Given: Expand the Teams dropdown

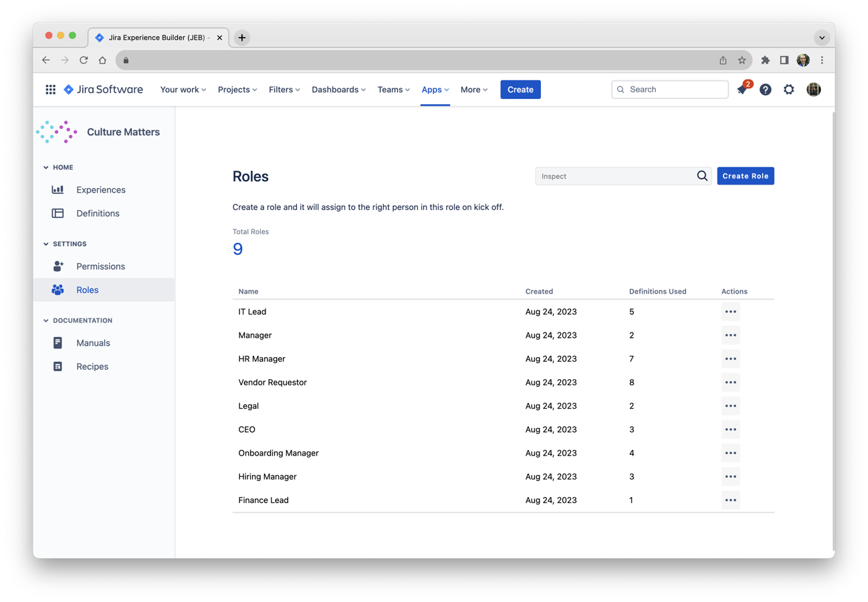Looking at the screenshot, I should pos(393,90).
